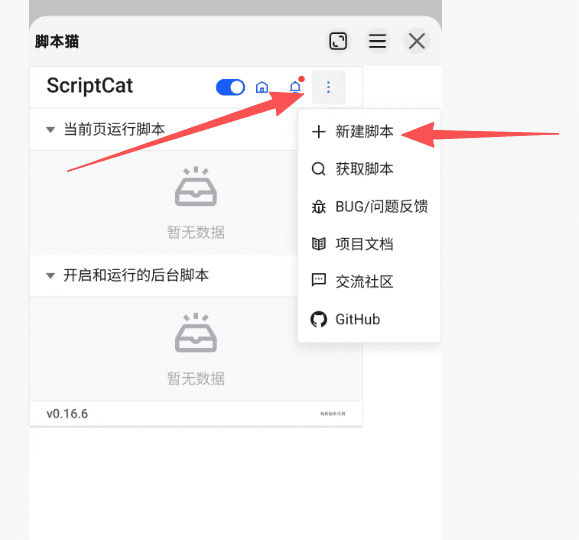
Task: Click the expand-window icon in title bar
Action: [x=338, y=41]
